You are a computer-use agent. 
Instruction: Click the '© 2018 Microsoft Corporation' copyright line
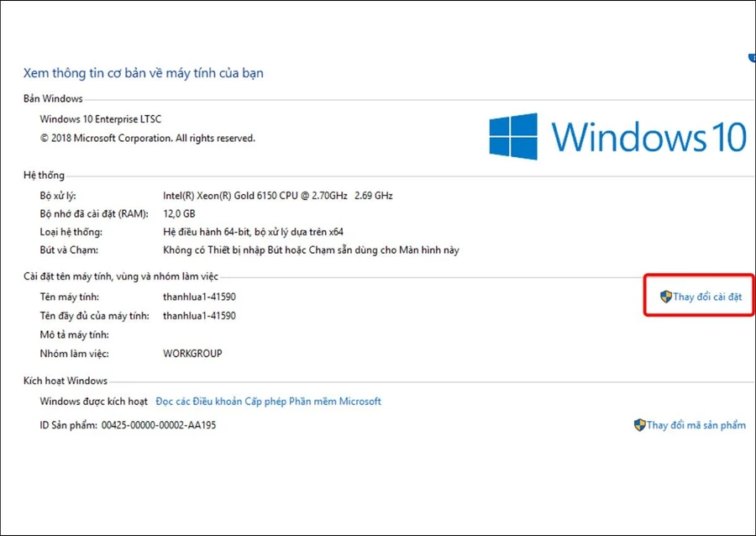coord(148,139)
